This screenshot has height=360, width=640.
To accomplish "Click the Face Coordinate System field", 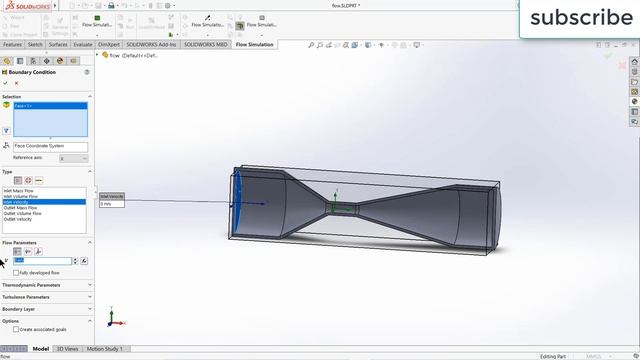I will (51, 146).
